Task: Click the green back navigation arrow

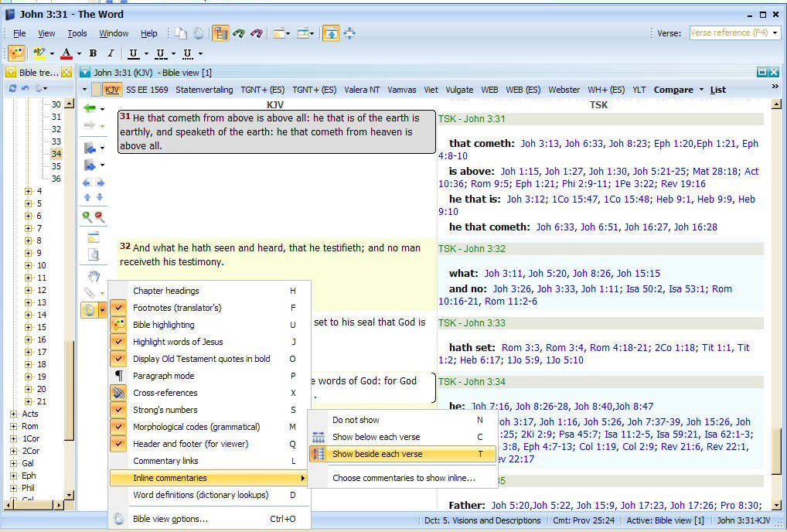Action: coord(90,108)
